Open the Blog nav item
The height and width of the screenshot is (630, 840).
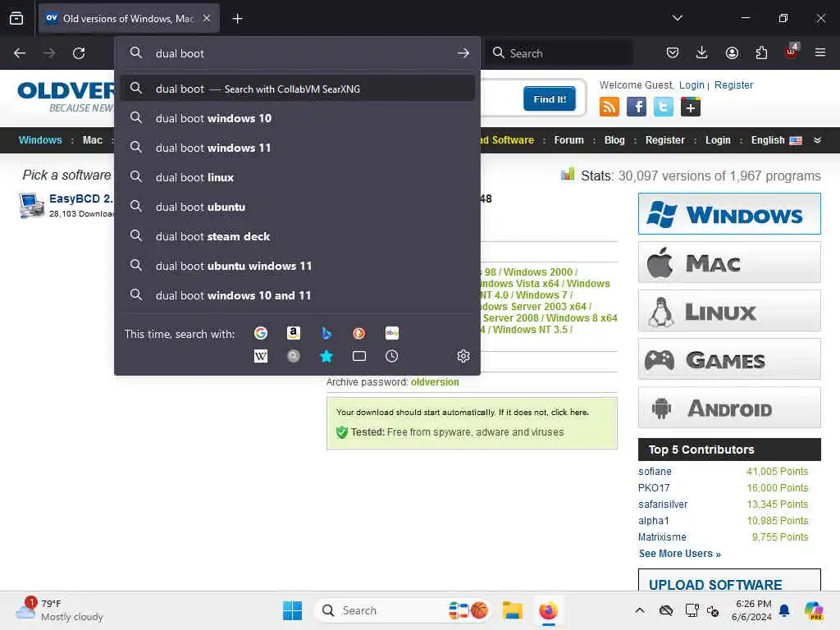click(614, 139)
